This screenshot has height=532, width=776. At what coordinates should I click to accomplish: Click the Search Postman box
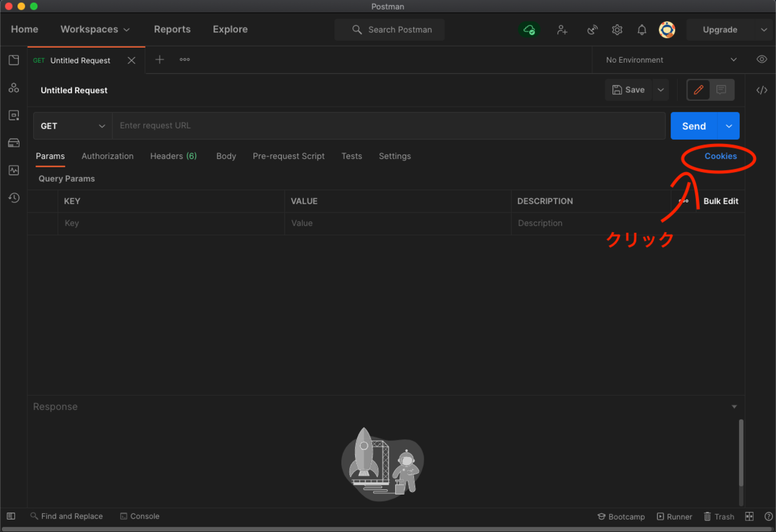389,30
